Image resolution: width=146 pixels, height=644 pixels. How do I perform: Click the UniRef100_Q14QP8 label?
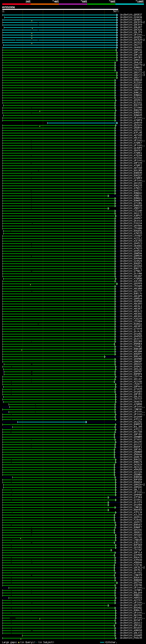tap(131, 148)
